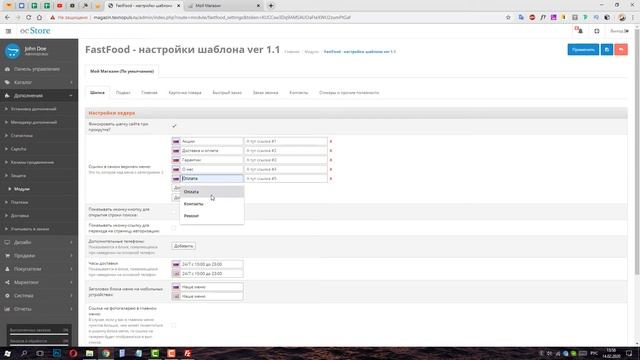Delete the Доставка и оплата link row
This screenshot has width=640, height=360.
tap(331, 151)
